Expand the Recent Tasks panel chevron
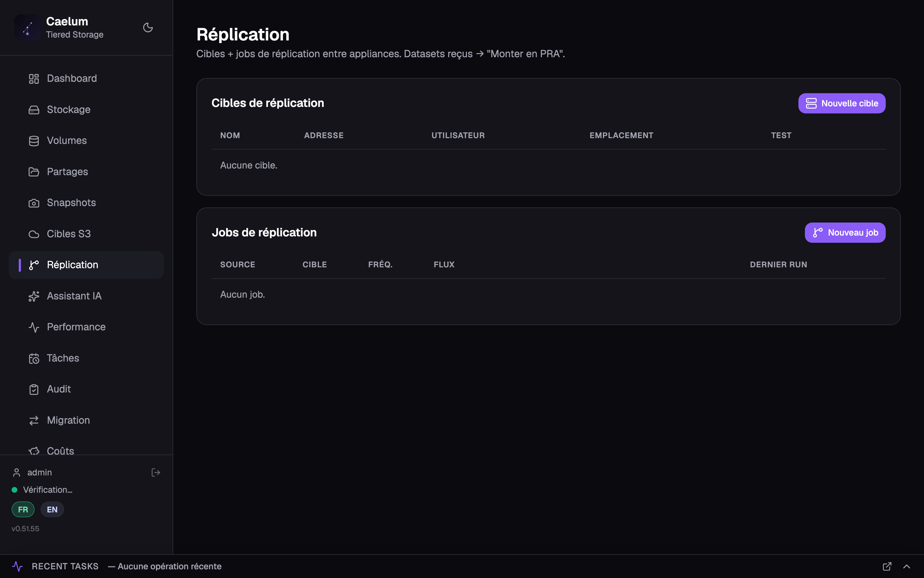 906,566
